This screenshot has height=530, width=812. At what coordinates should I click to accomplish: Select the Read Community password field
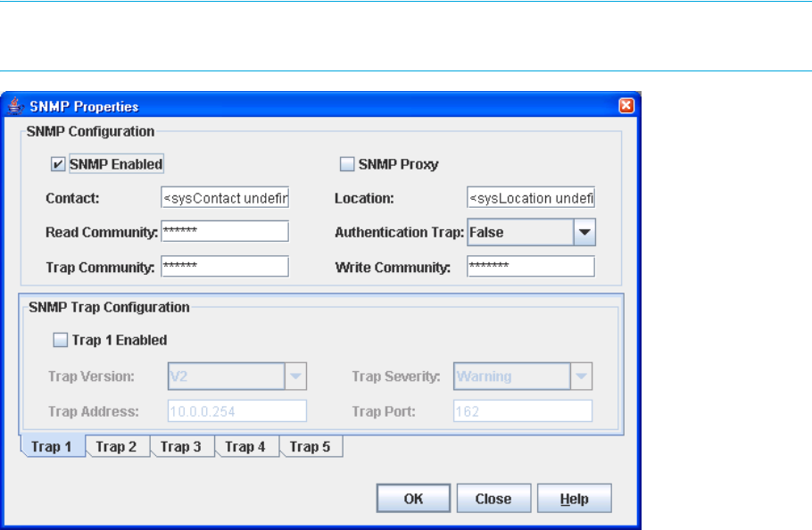point(225,231)
